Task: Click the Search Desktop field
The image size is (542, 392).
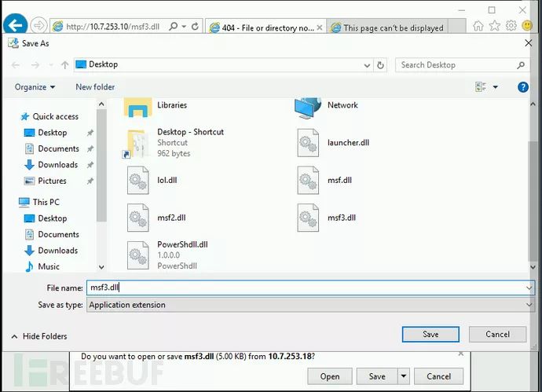Action: pos(462,65)
